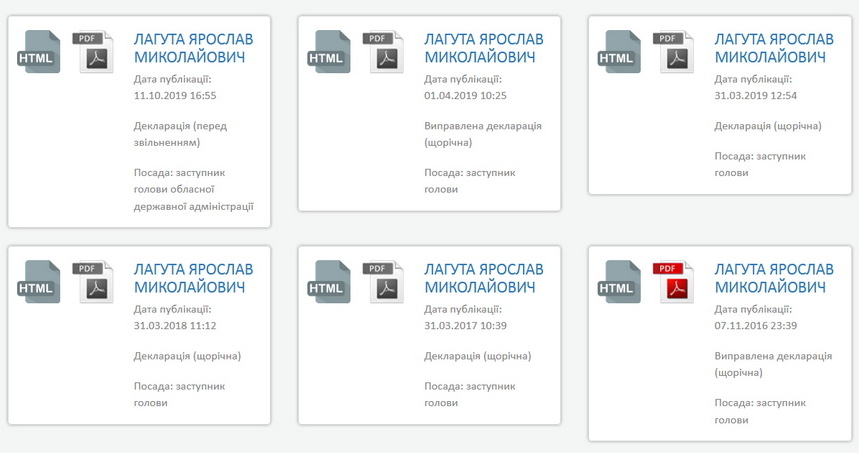
Task: Click the 'Декларація (перед звільненням)' description text
Action: tap(180, 134)
